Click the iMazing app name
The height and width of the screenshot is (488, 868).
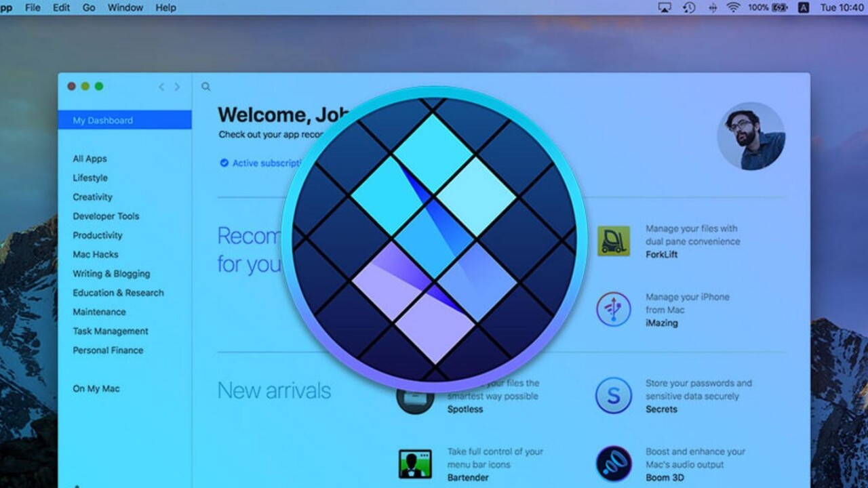click(662, 323)
